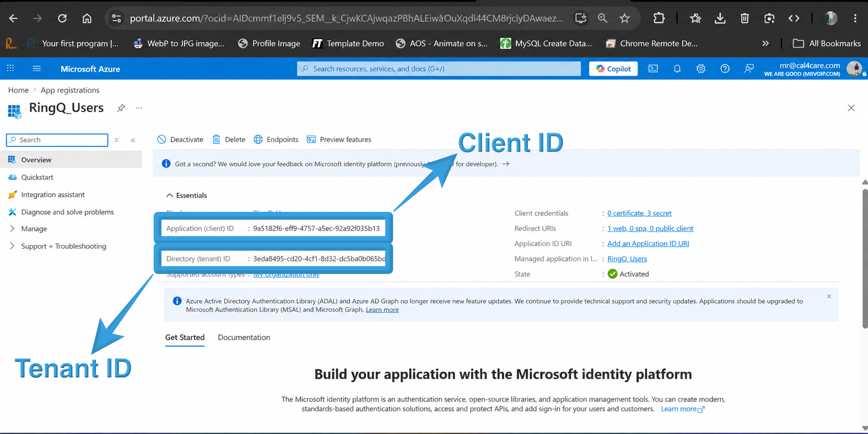
Task: Open Chrome extensions puzzle icon
Action: (x=659, y=19)
